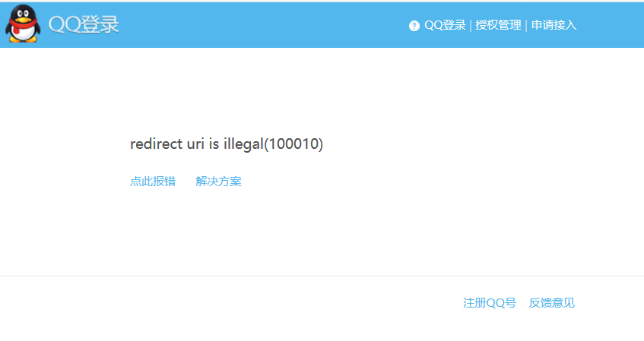
Task: Click separator between "QQ登录" and "授权管理"
Action: pos(471,25)
